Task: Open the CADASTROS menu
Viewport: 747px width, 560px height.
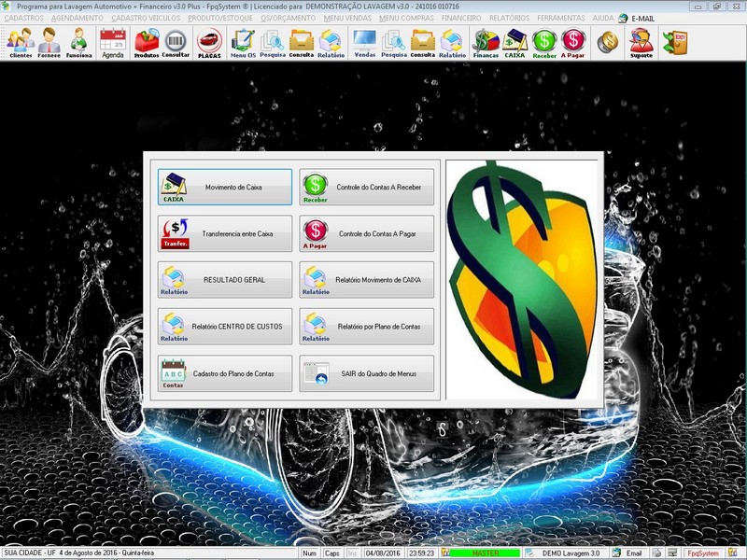Action: point(23,18)
